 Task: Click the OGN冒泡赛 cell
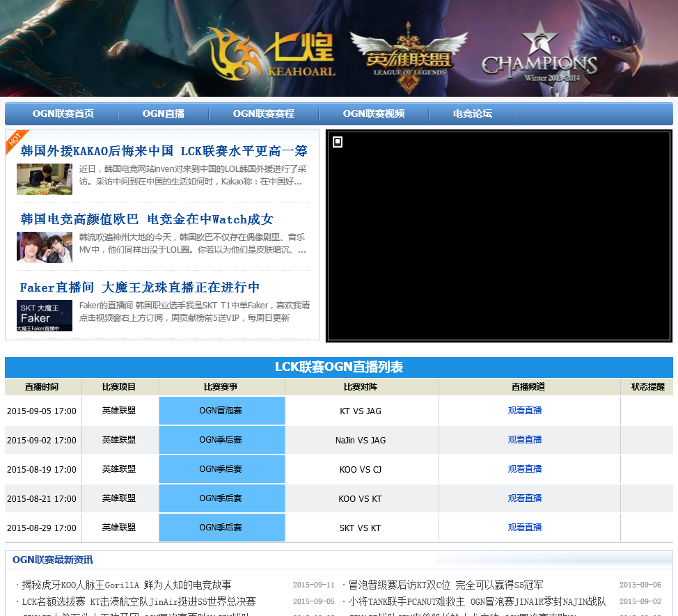(222, 411)
